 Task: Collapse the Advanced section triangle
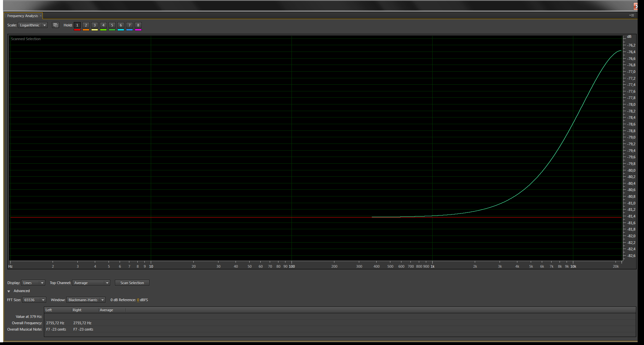pos(9,291)
